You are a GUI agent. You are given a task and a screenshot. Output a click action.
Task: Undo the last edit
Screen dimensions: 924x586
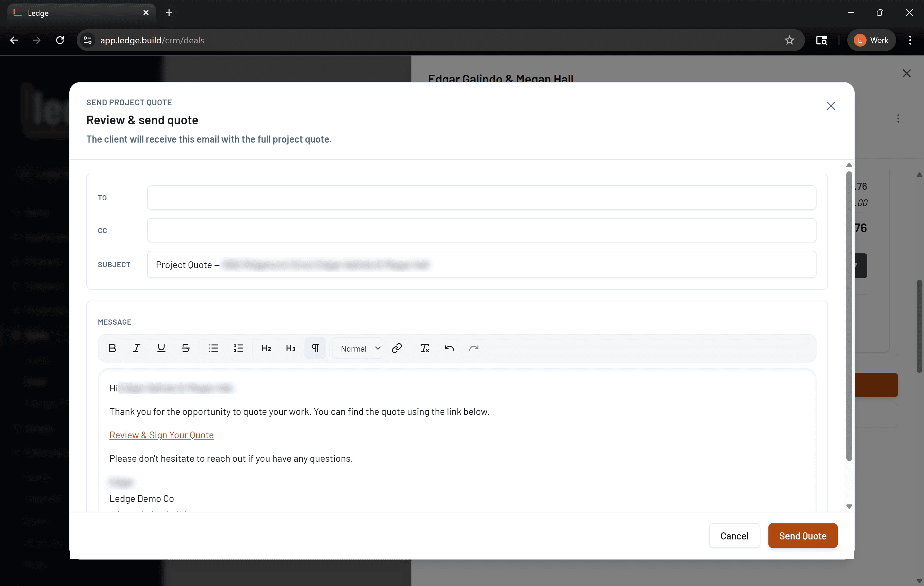(449, 348)
